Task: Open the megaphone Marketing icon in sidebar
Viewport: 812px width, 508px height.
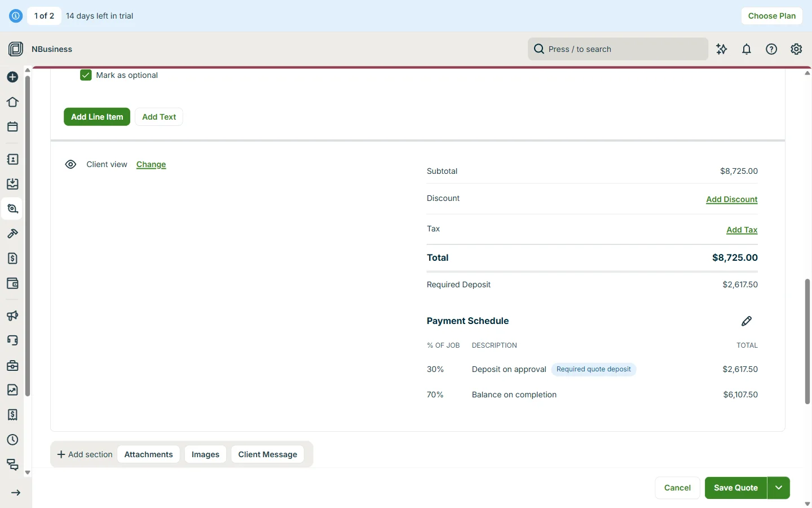Action: pyautogui.click(x=12, y=316)
